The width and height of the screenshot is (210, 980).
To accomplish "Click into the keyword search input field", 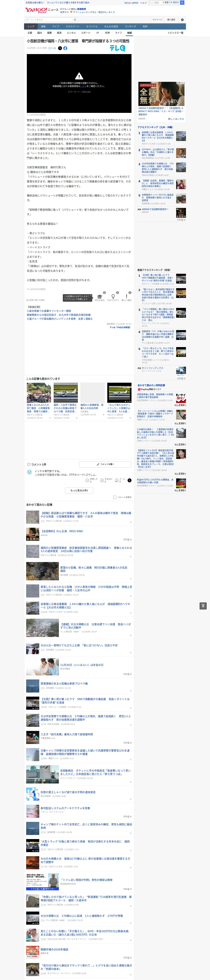I will tap(49, 20).
